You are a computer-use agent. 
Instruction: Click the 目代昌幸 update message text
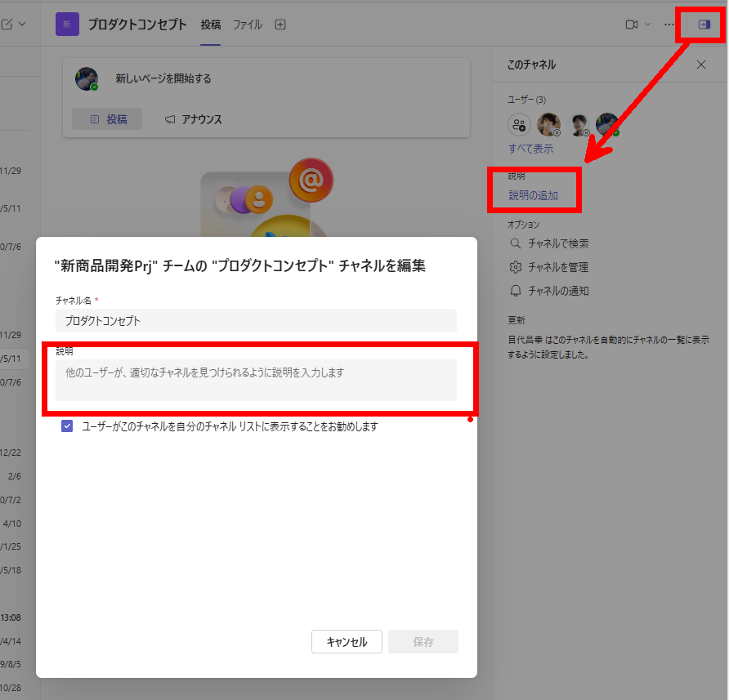pyautogui.click(x=609, y=347)
